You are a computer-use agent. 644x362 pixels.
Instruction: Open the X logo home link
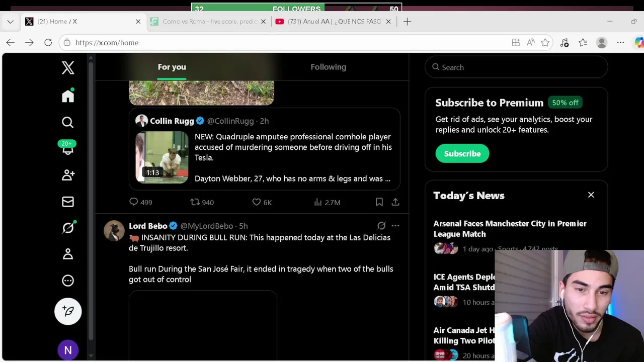(68, 68)
